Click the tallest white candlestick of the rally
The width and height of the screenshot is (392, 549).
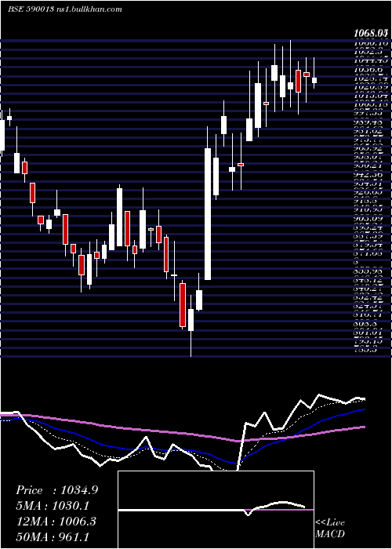tap(208, 214)
